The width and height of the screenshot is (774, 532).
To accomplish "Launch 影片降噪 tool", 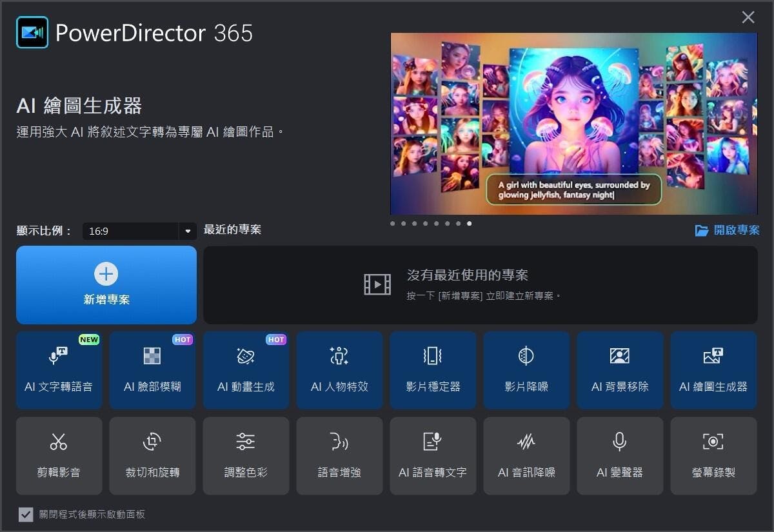I will (526, 370).
